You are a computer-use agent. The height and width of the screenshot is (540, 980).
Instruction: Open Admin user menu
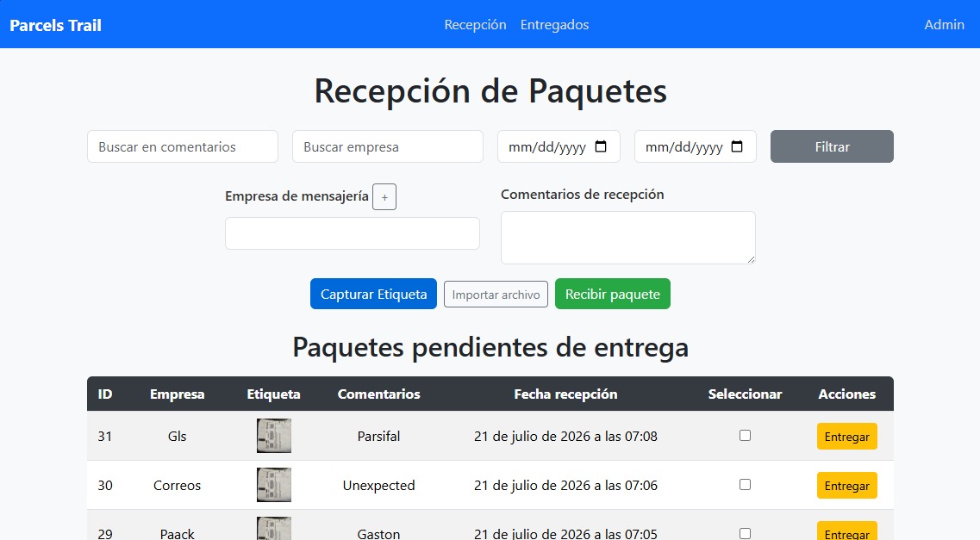pos(944,25)
